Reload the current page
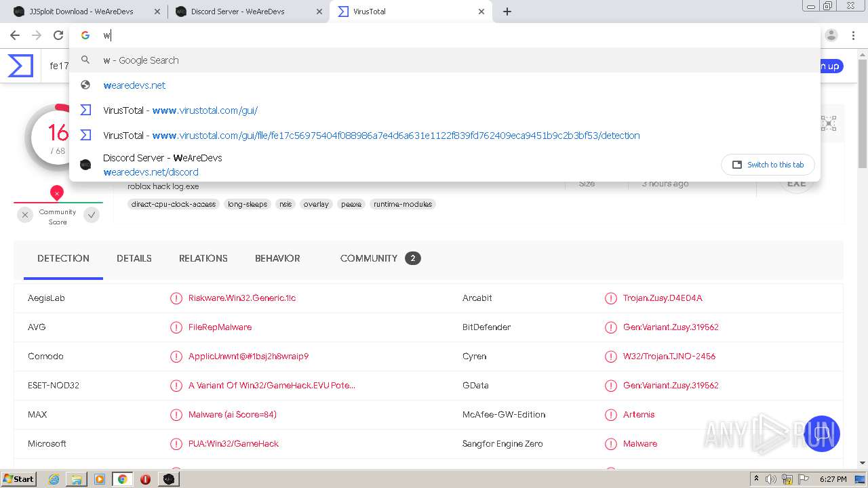 click(x=58, y=35)
